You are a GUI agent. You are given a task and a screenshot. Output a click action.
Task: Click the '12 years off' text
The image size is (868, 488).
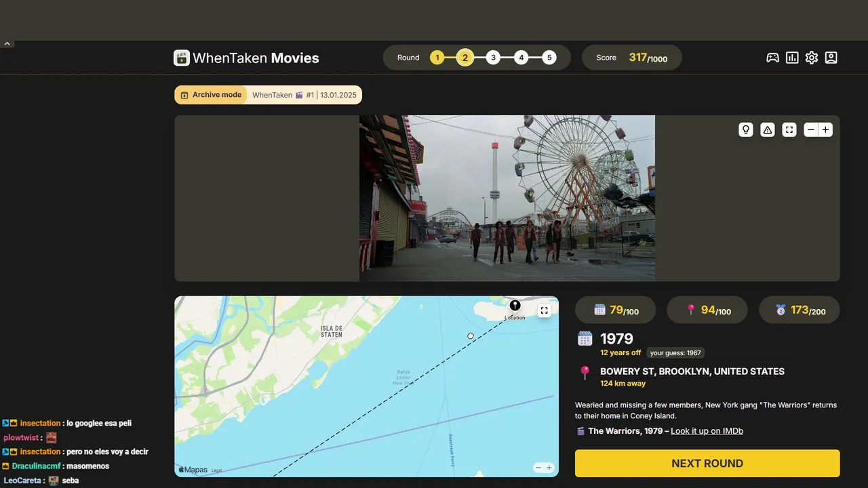[620, 352]
